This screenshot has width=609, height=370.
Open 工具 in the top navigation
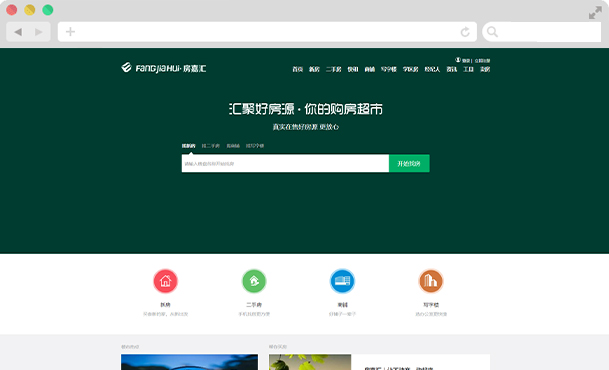(468, 69)
